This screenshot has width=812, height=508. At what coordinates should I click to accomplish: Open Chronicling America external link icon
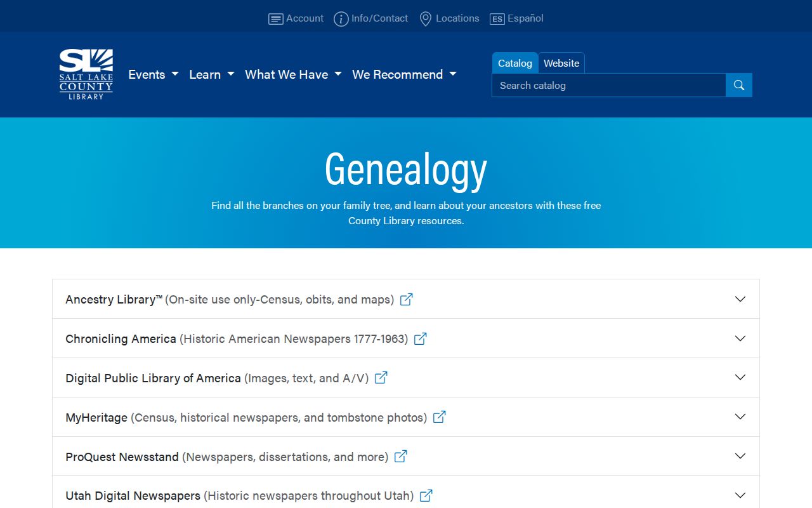[420, 338]
